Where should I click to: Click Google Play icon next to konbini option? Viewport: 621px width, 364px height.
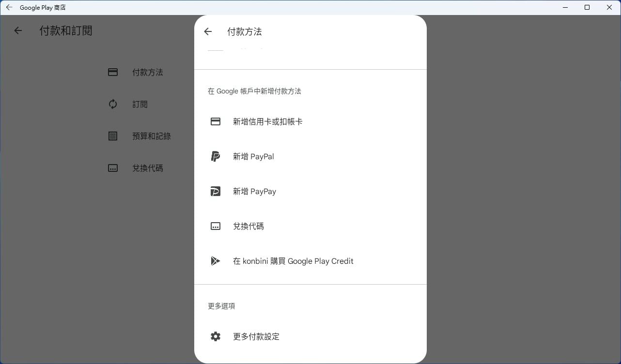click(216, 261)
